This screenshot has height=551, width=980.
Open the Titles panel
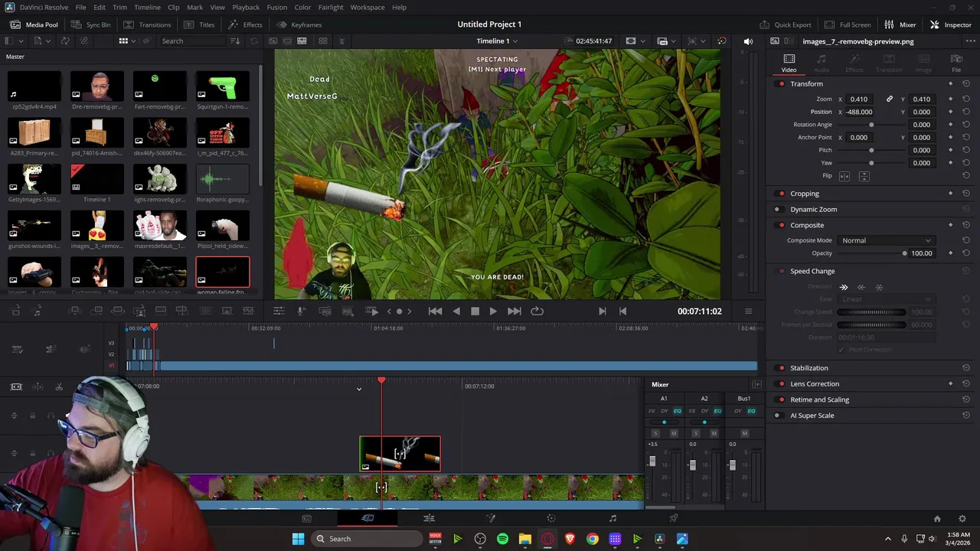(199, 24)
